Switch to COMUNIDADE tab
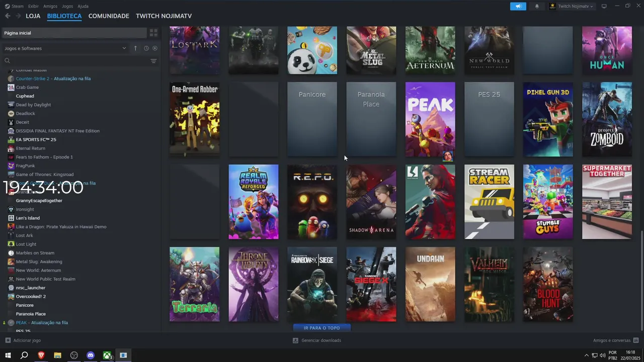Viewport: 644px width, 362px height. pos(109,16)
